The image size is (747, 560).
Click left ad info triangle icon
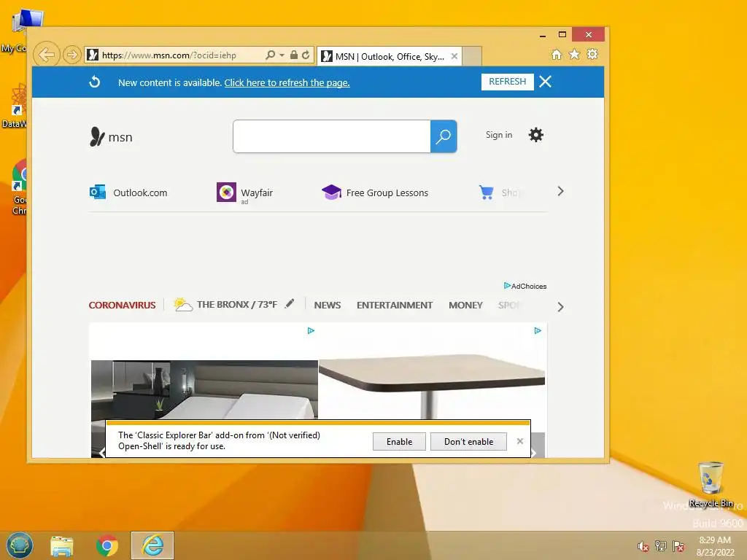pos(311,330)
